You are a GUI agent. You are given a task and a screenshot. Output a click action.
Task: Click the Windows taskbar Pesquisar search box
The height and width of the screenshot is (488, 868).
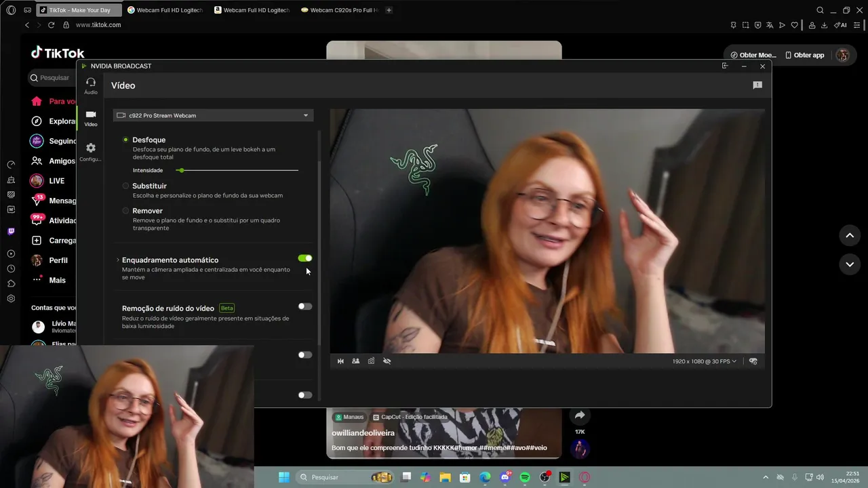pyautogui.click(x=345, y=477)
